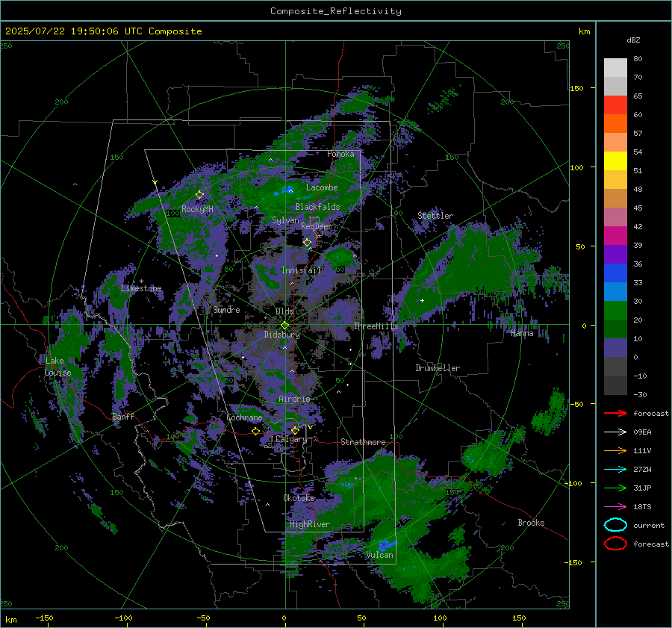The image size is (672, 628).
Task: Click the red forecast ellipse legend icon
Action: click(x=615, y=544)
